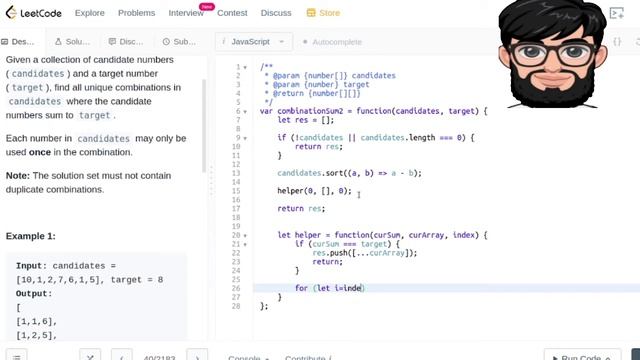
Task: Click the Run Code button
Action: 582,357
